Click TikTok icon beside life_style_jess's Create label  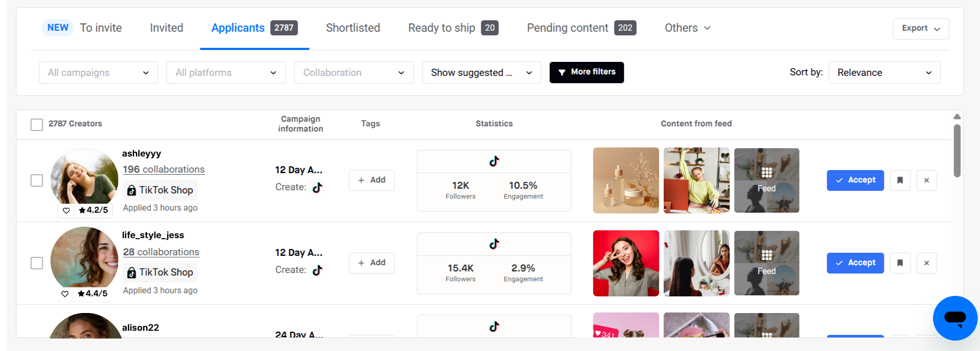point(317,270)
